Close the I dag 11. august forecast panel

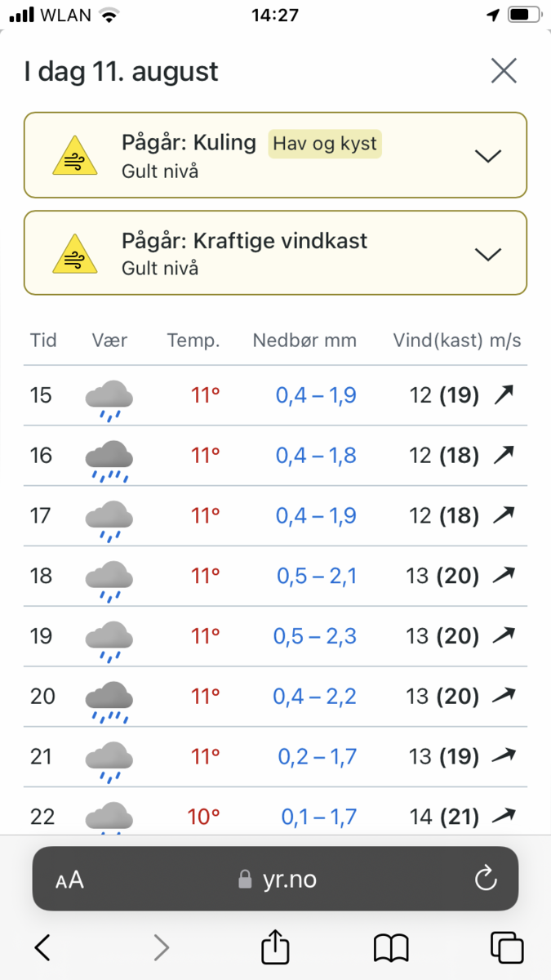coord(504,72)
